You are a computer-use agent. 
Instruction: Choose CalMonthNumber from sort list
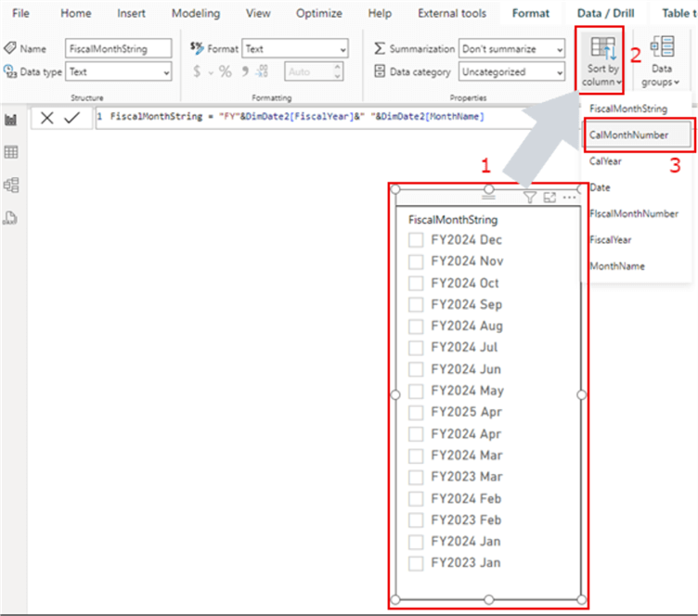pos(628,135)
